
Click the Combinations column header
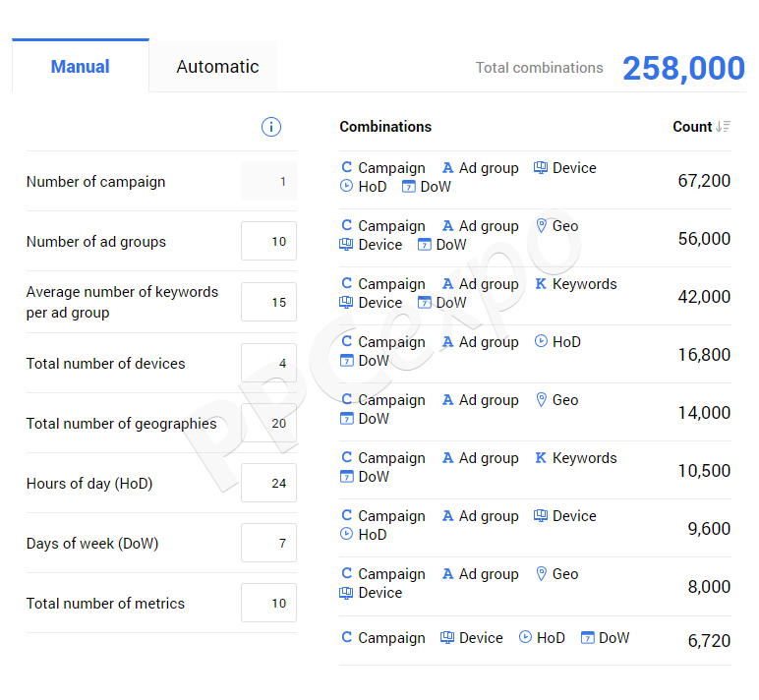[385, 127]
